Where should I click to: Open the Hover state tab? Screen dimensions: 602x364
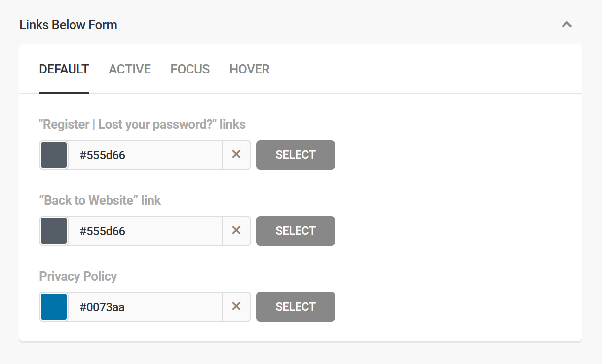pyautogui.click(x=249, y=69)
